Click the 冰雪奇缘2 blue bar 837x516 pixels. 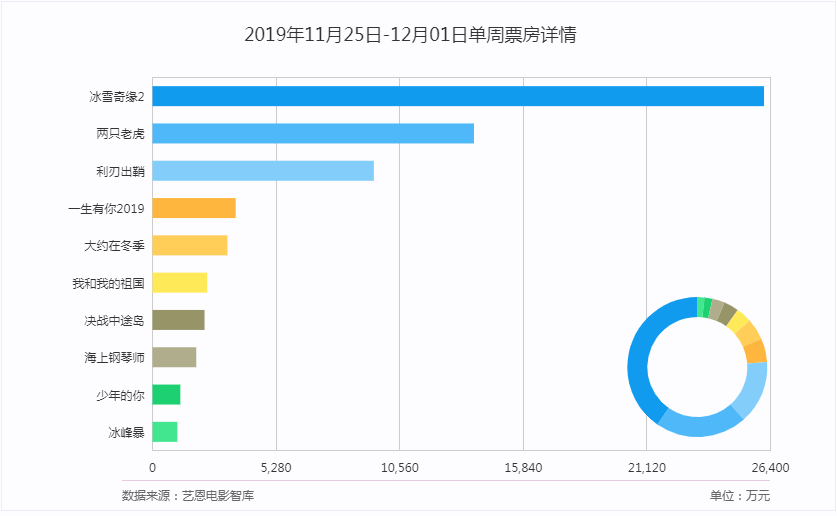[x=457, y=96]
